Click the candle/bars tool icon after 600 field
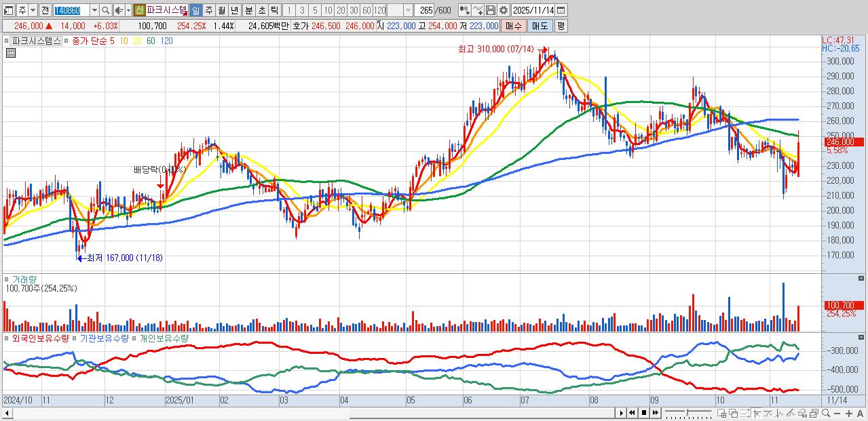 (x=464, y=10)
